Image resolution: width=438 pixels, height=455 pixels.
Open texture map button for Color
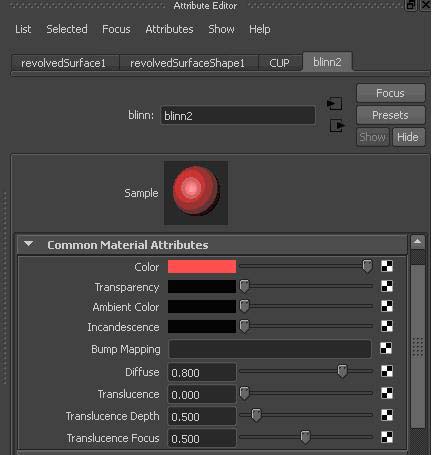(387, 266)
